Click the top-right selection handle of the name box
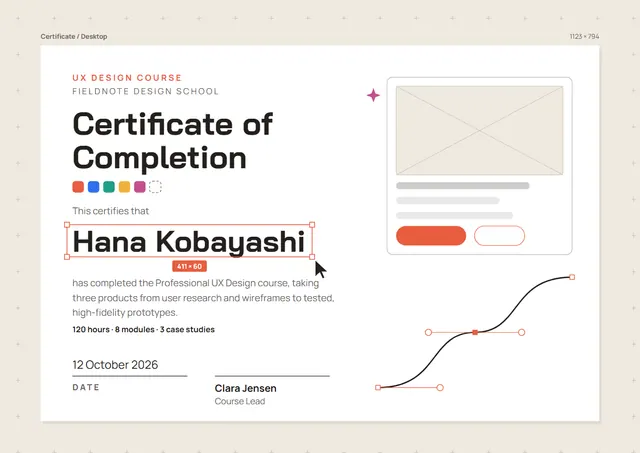This screenshot has height=453, width=640. pyautogui.click(x=312, y=224)
